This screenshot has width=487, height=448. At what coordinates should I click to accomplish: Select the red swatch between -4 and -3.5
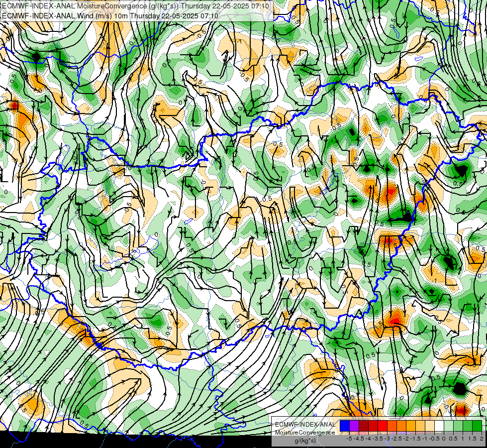tap(373, 426)
